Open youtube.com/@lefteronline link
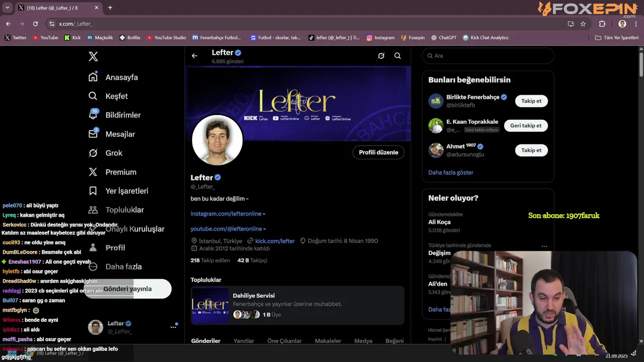Viewport: 644px width, 362px height. point(226,229)
